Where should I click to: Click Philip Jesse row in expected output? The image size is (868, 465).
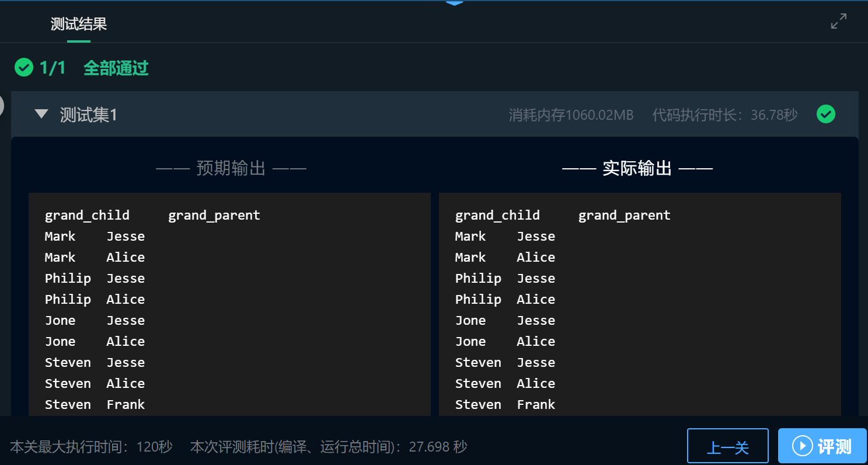[95, 278]
